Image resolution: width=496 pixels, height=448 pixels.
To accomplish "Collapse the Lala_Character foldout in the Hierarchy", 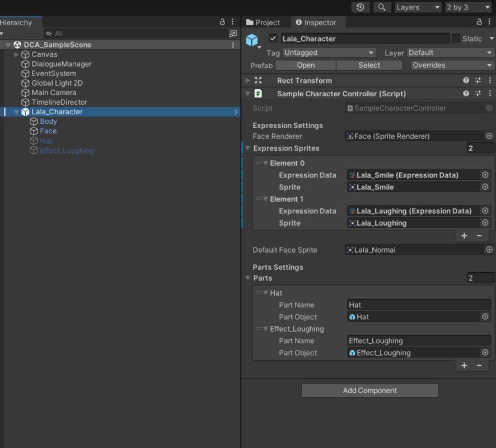I will tap(16, 111).
